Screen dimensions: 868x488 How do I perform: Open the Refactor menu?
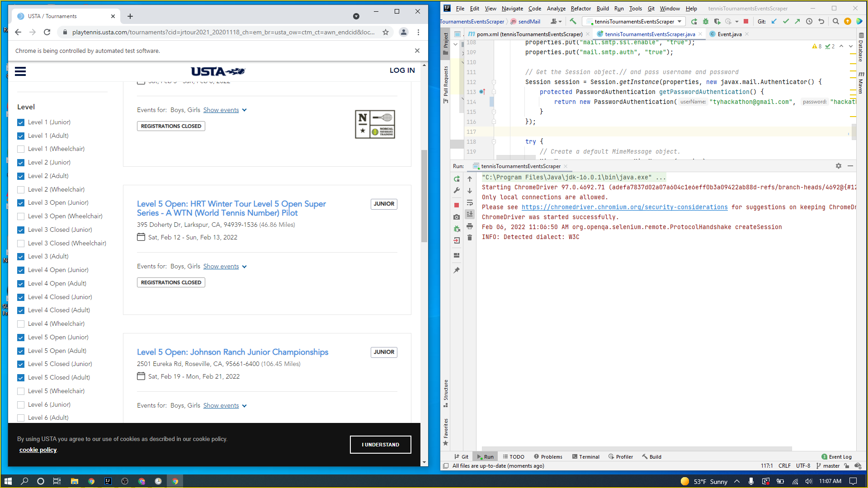(580, 9)
